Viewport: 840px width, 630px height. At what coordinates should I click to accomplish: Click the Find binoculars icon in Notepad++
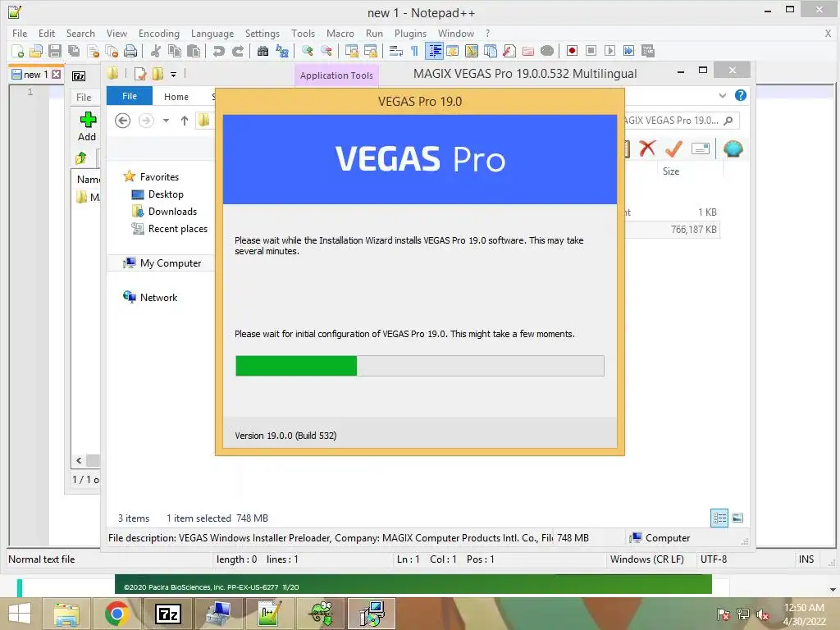tap(262, 51)
